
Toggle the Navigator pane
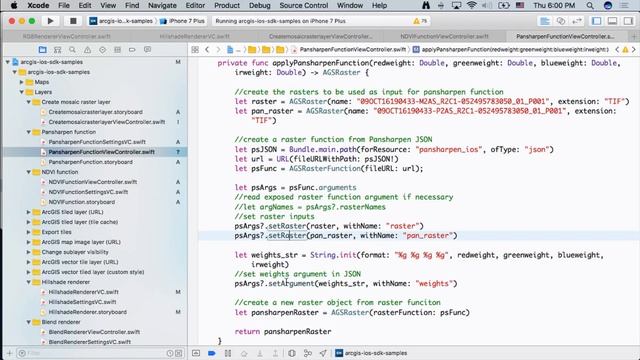click(x=596, y=21)
